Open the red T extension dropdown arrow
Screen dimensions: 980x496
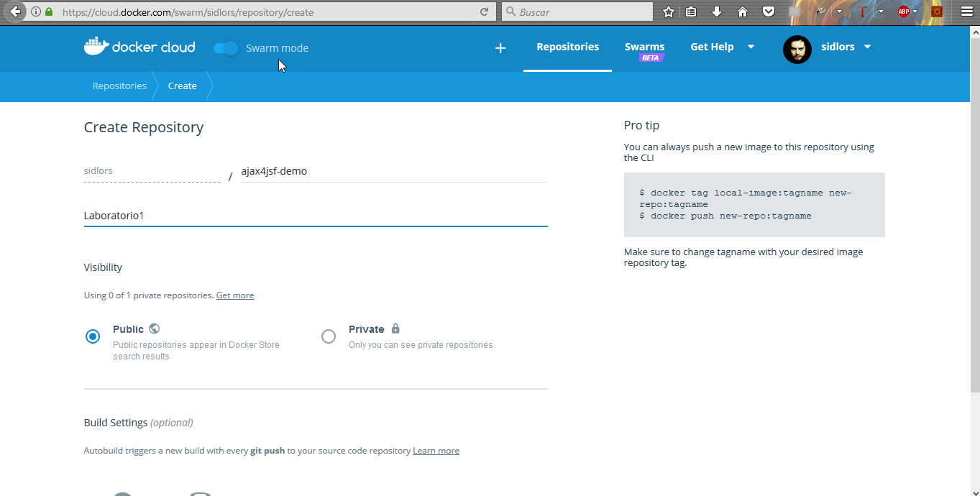(881, 12)
